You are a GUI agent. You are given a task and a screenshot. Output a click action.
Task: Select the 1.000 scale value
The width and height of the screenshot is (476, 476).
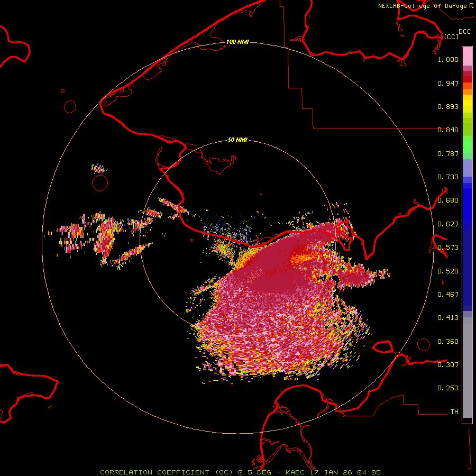(448, 59)
